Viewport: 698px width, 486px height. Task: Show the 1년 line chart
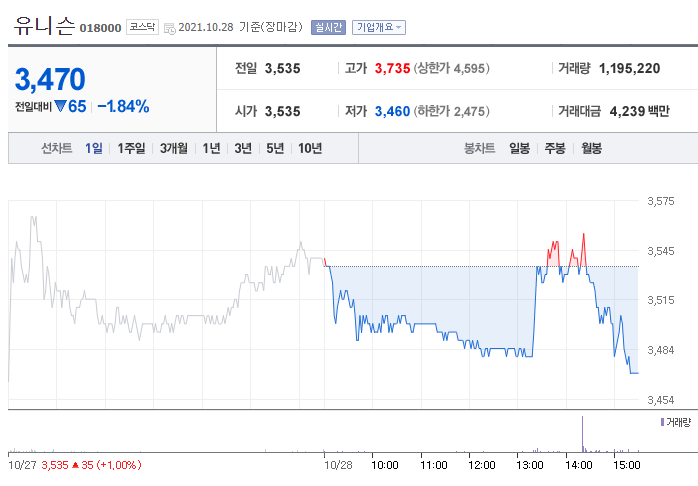[211, 148]
